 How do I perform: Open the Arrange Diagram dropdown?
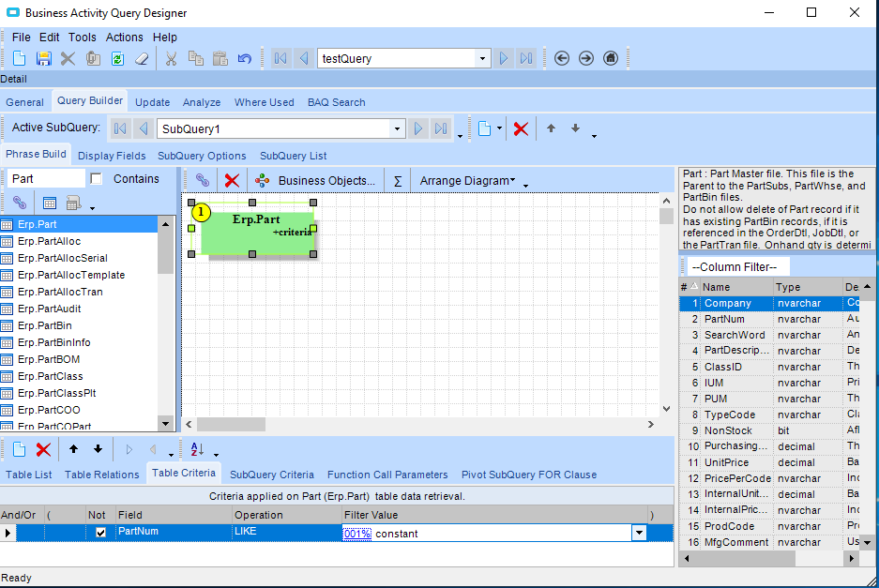point(467,180)
